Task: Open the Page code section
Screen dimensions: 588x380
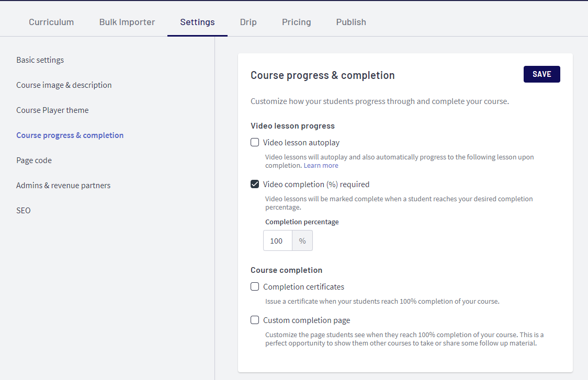Action: [34, 160]
